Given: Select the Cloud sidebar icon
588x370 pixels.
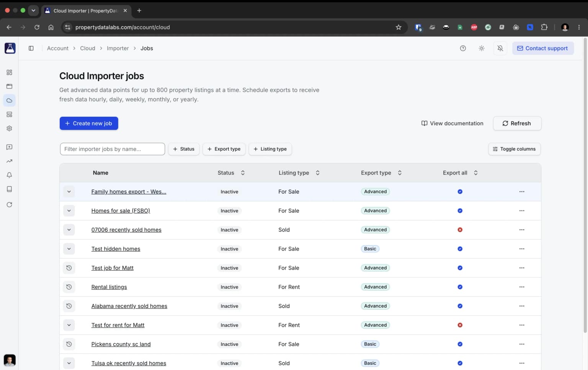Looking at the screenshot, I should [x=9, y=100].
